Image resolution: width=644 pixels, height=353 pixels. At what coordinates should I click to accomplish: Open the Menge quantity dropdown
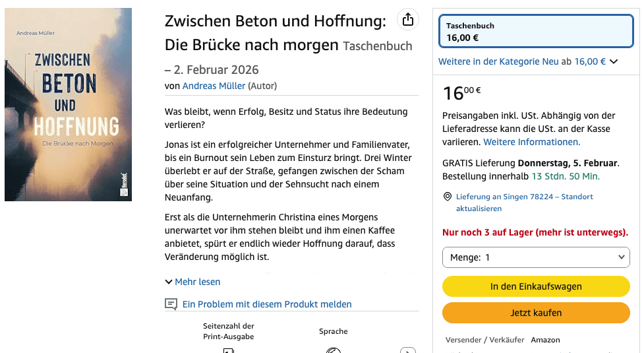pyautogui.click(x=536, y=257)
